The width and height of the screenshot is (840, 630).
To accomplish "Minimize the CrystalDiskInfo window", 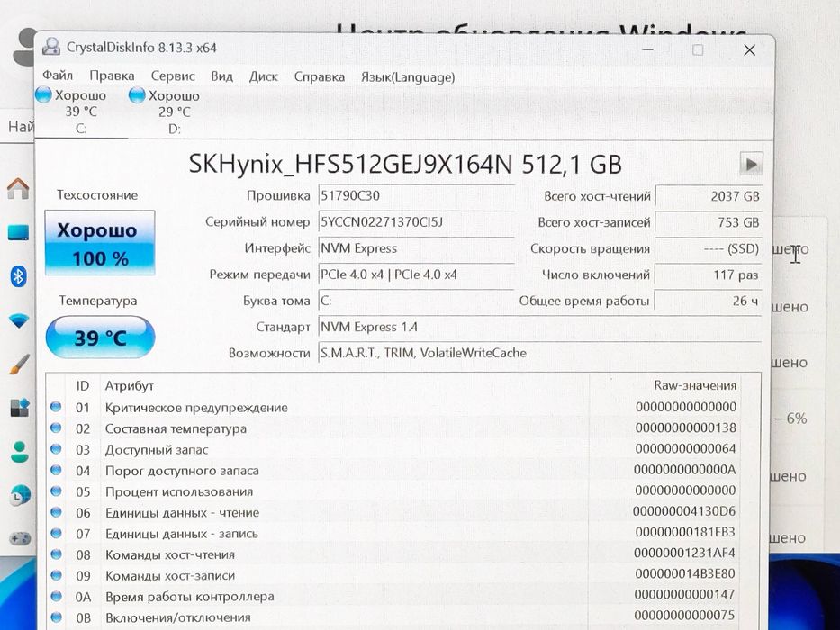I will coord(647,49).
